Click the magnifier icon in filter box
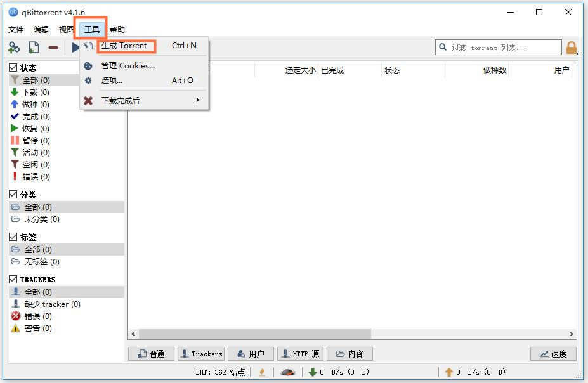Image resolution: width=588 pixels, height=383 pixels. pyautogui.click(x=443, y=47)
